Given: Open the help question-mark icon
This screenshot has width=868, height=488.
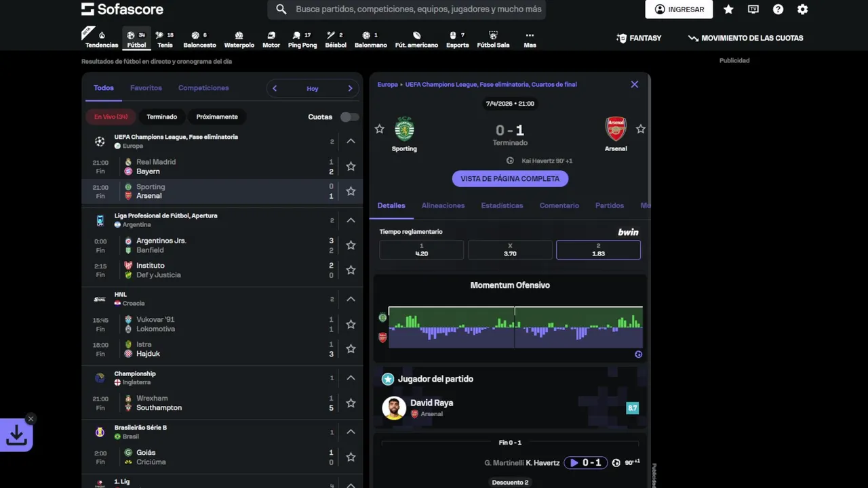Looking at the screenshot, I should click(778, 9).
